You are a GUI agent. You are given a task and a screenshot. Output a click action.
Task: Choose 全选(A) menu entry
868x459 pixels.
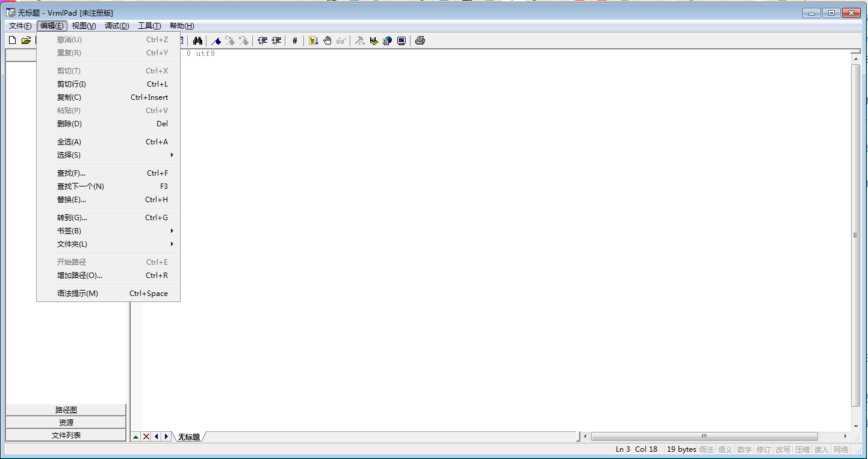point(108,142)
